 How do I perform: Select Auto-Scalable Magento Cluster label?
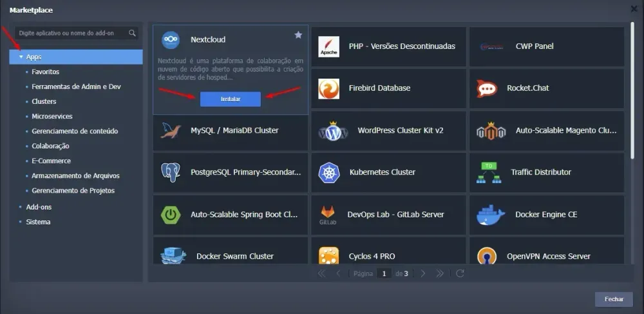(566, 131)
